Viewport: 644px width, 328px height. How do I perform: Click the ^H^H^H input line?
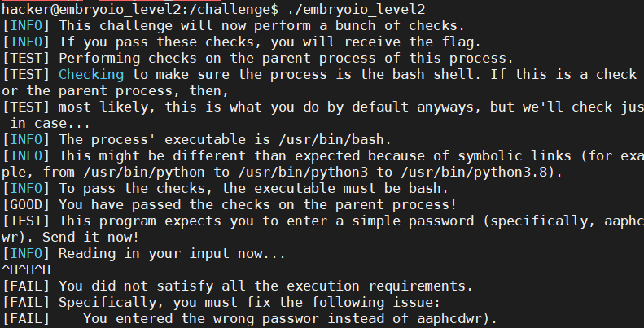pyautogui.click(x=26, y=269)
